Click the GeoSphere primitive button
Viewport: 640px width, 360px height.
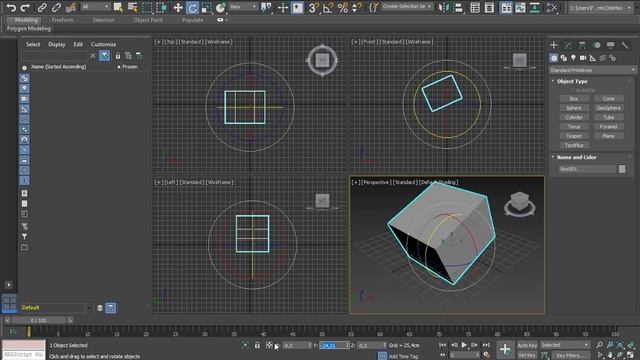609,108
